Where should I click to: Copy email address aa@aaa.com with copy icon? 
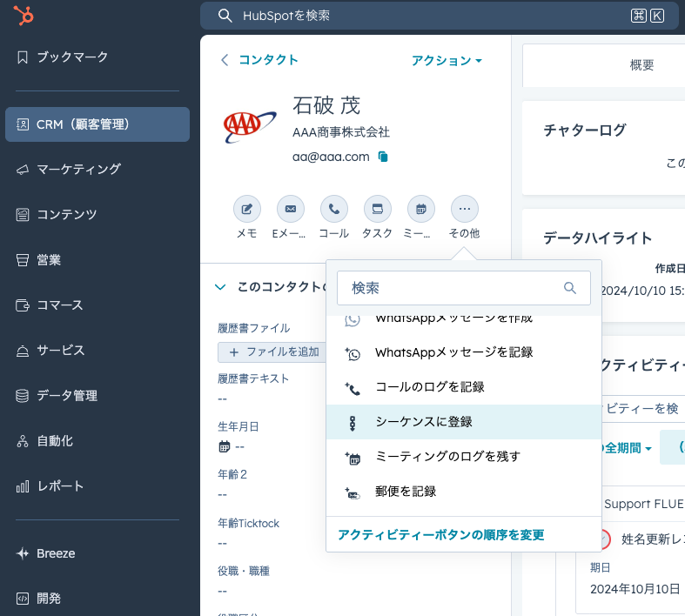tap(383, 157)
